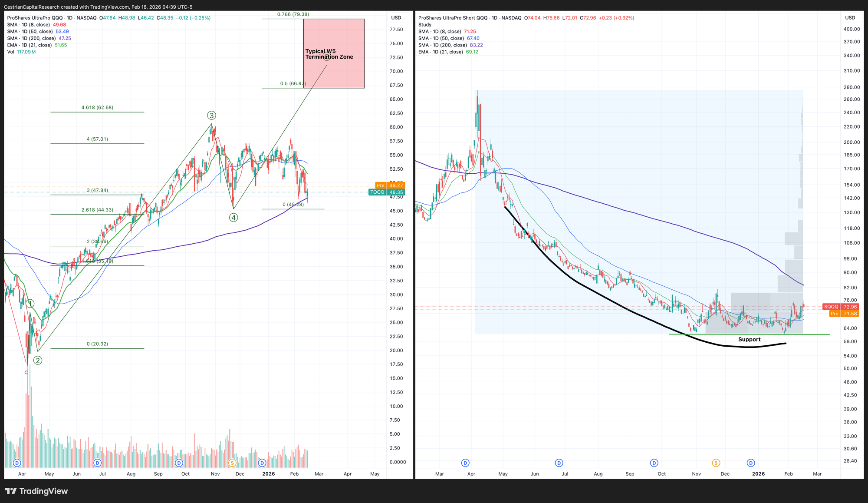
Task: Click the dividend marker below early October on the TQQQ chart
Action: click(x=179, y=463)
